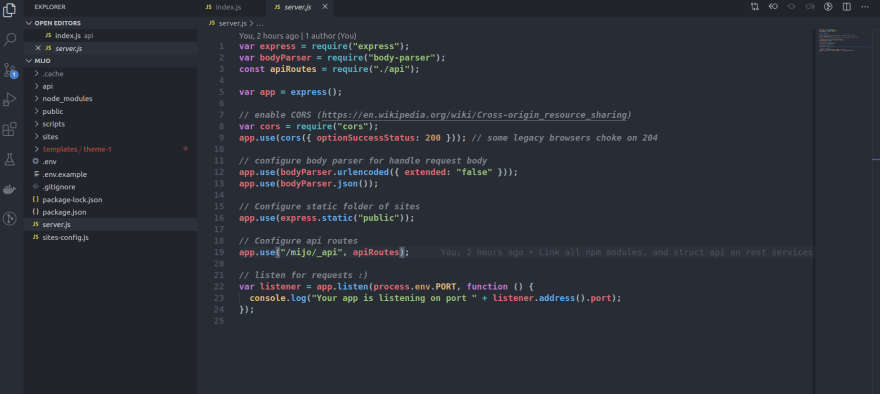Open the Explorer view in activity bar
The width and height of the screenshot is (880, 394).
(x=10, y=10)
